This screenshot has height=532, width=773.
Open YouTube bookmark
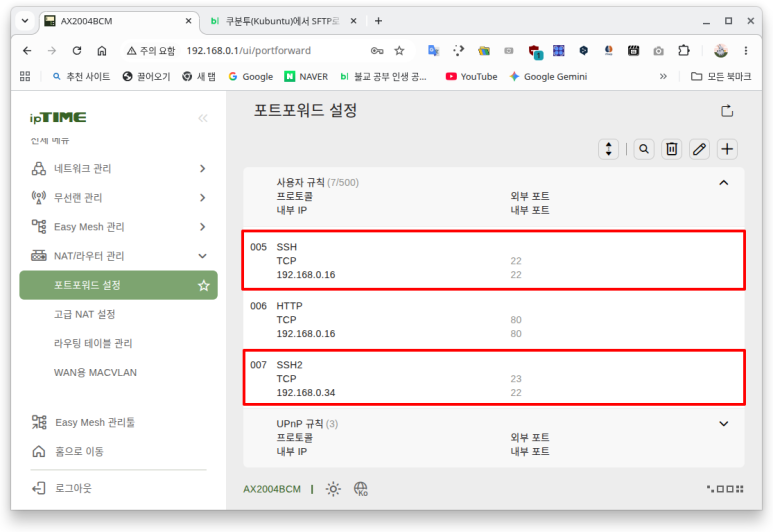tap(471, 76)
